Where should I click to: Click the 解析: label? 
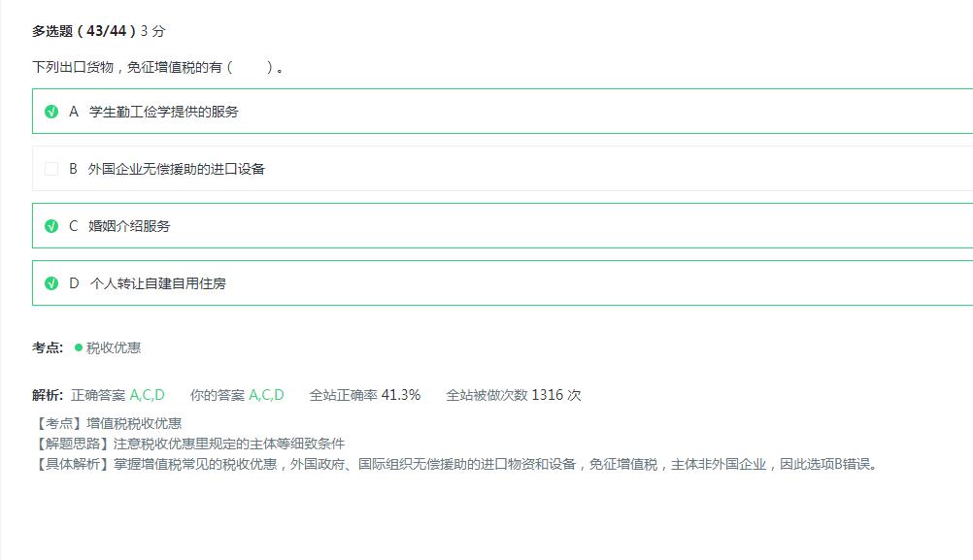pos(48,395)
